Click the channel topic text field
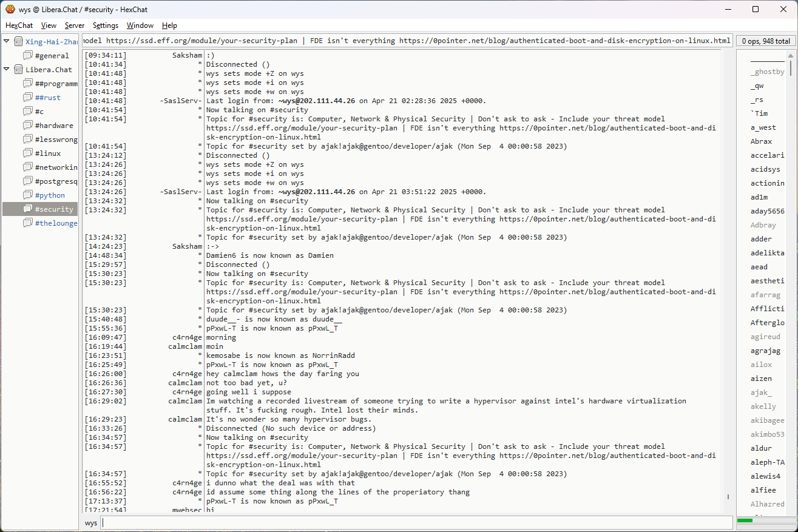 click(407, 41)
